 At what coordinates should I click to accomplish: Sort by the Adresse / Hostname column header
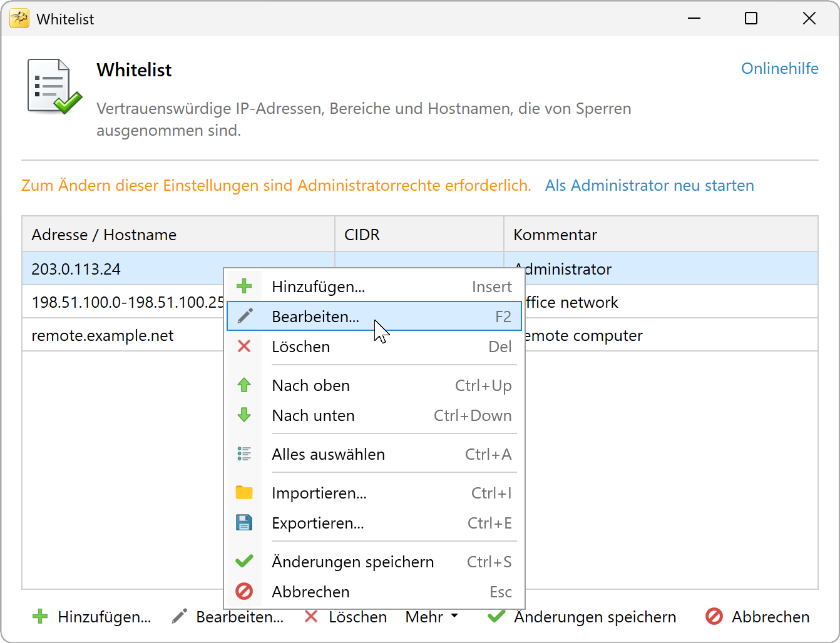[x=178, y=235]
